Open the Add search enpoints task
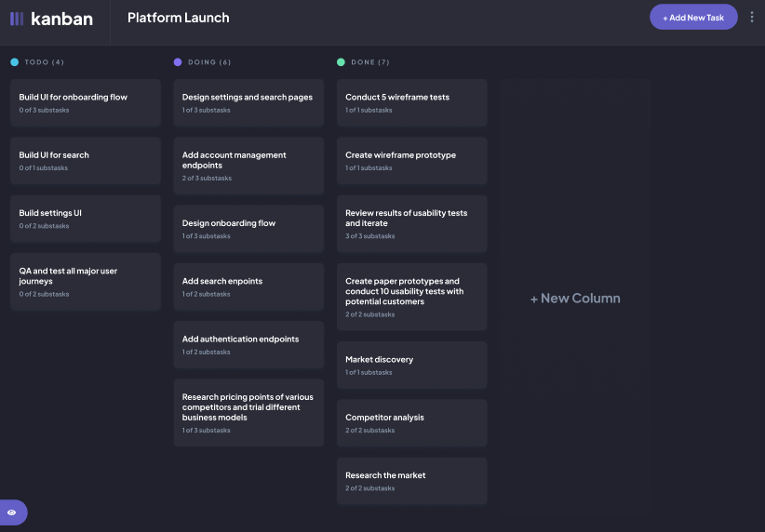The height and width of the screenshot is (532, 765). pyautogui.click(x=248, y=286)
